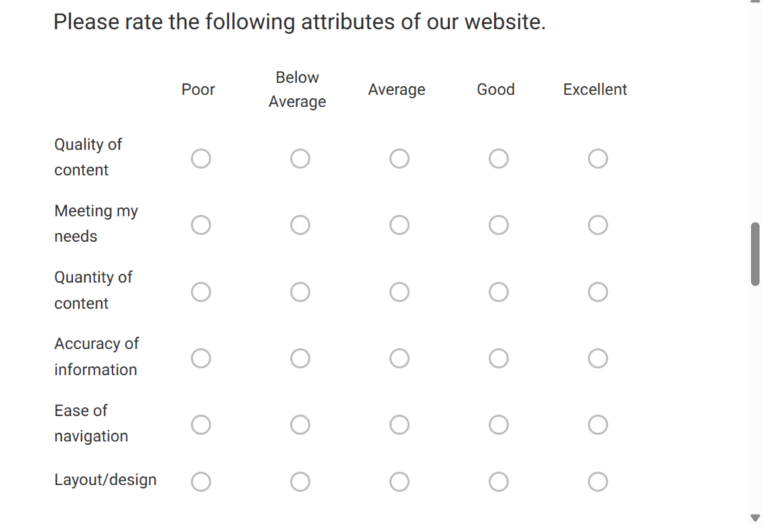Viewport: 762px width, 532px height.
Task: Rate Ease of navigation as Below Average
Action: (300, 424)
